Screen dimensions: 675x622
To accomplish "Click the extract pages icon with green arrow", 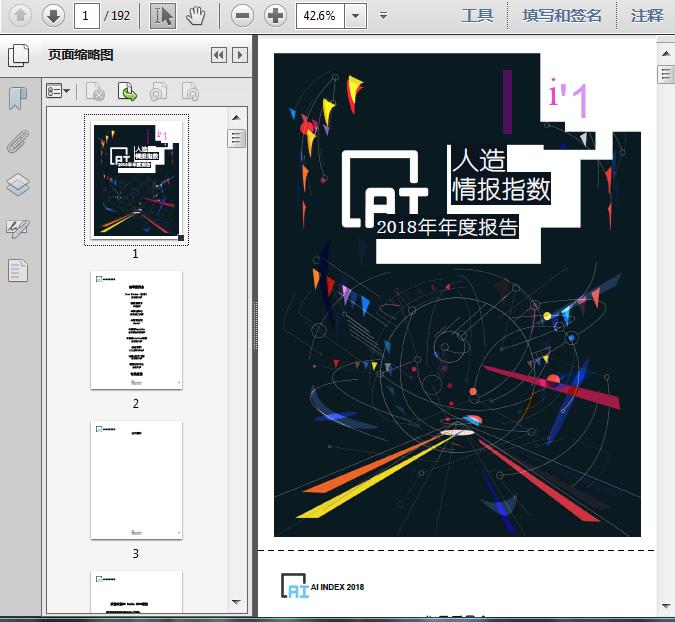I will 127,92.
